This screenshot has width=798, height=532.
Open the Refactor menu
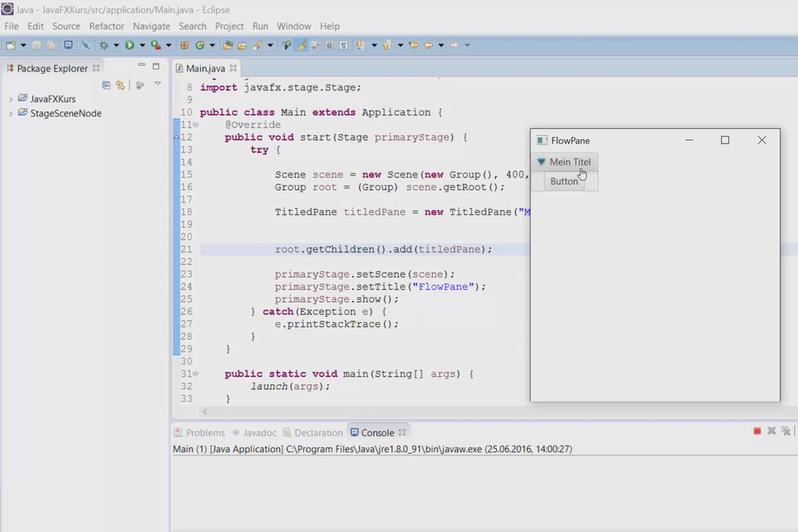pos(106,26)
